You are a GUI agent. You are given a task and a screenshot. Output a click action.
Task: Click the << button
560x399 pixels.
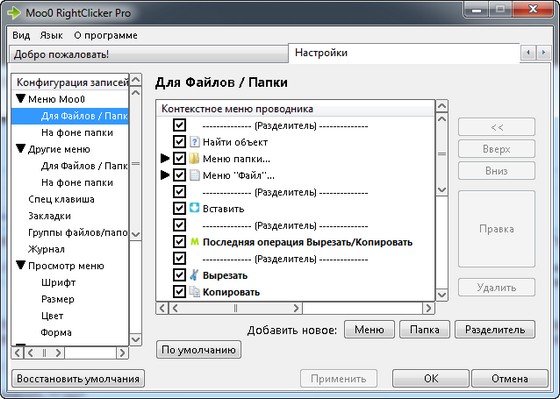[497, 127]
